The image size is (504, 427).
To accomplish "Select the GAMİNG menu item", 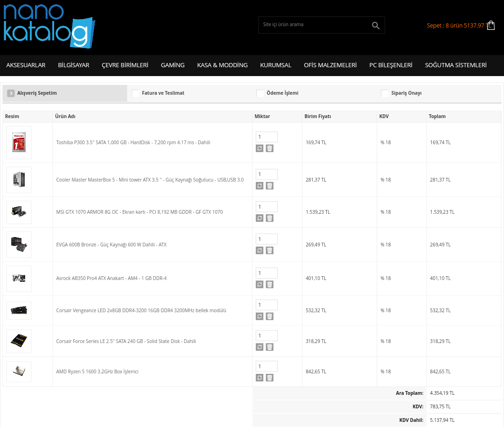I will (173, 65).
